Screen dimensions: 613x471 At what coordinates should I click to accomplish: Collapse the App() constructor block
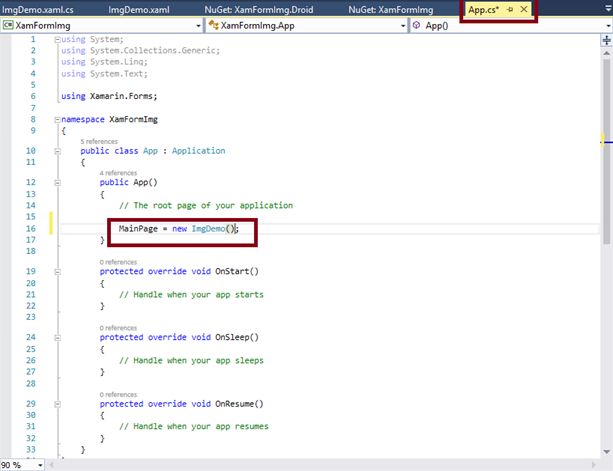tap(57, 183)
